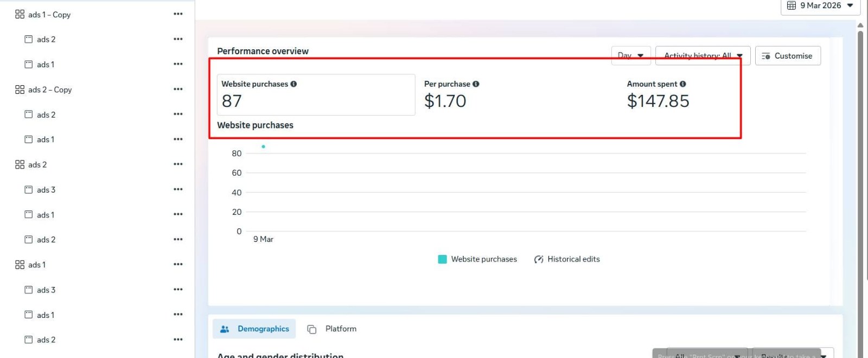Viewport: 868px width, 358px height.
Task: Open more options for ads 2 under ads 1 – Copy
Action: point(178,39)
